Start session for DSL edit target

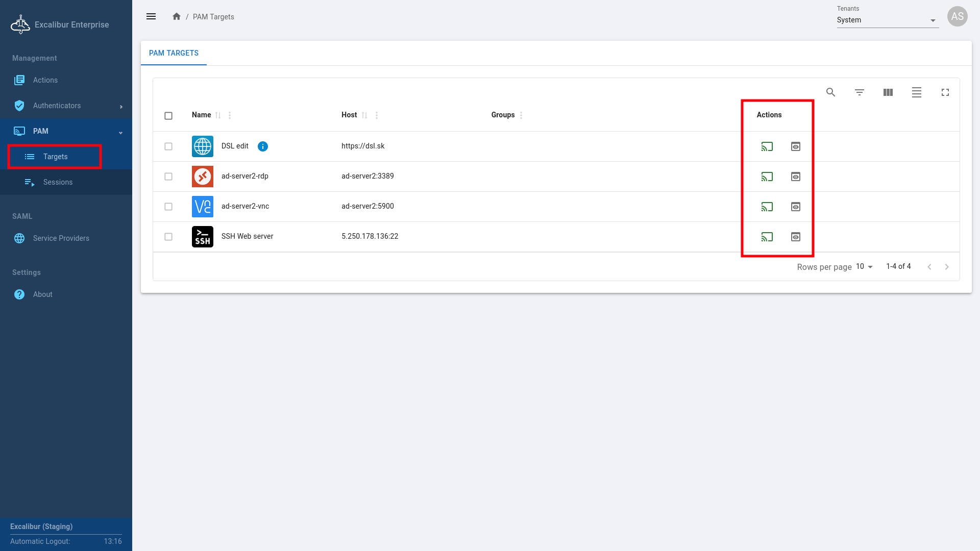tap(767, 146)
